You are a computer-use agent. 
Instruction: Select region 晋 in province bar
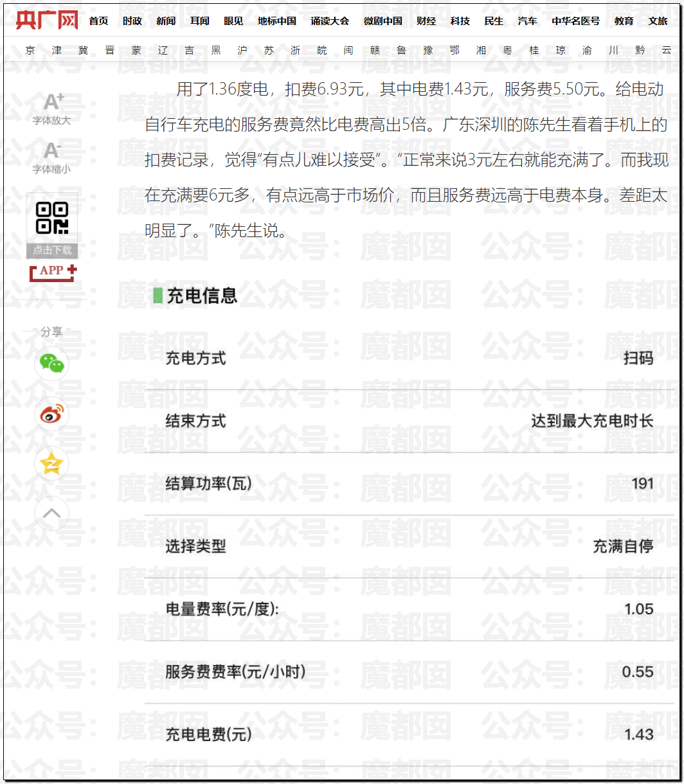point(110,50)
